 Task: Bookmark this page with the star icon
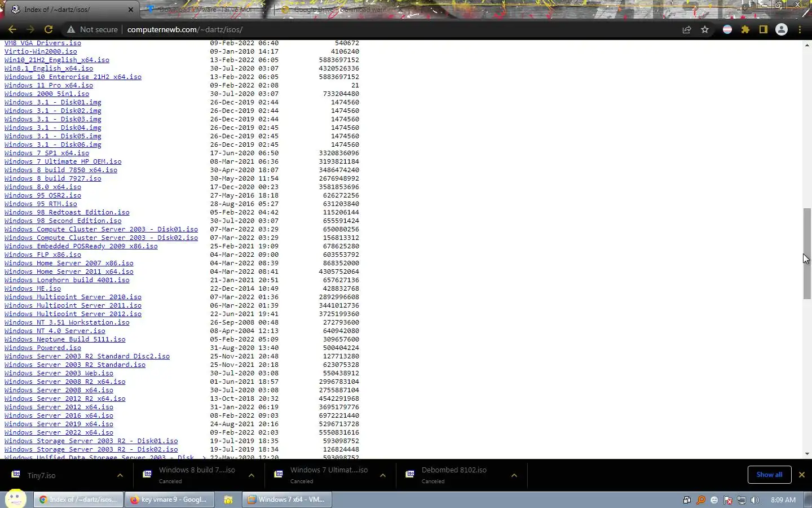tap(705, 29)
